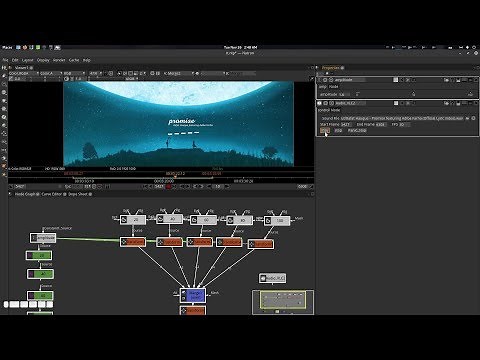The width and height of the screenshot is (480, 360).
Task: Toggle the viewer gamma icon
Action: point(72,79)
